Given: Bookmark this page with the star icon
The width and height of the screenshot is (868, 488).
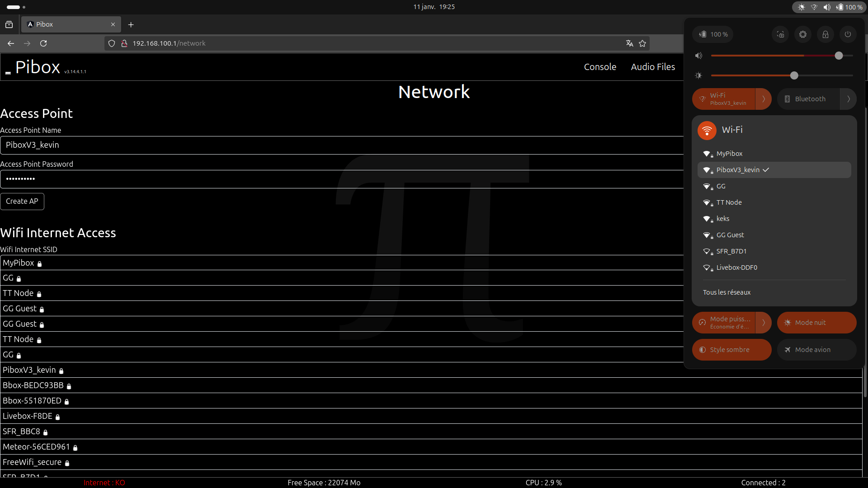Looking at the screenshot, I should (x=642, y=43).
